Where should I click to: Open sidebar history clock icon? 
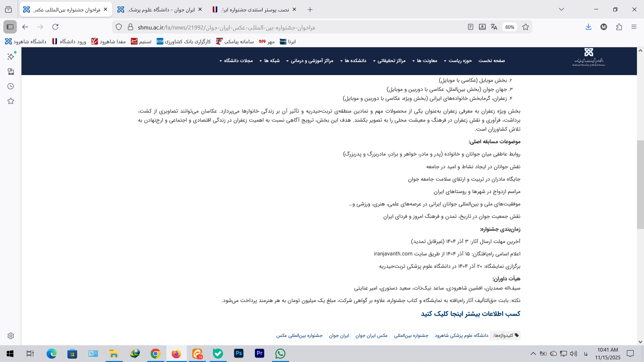[11, 86]
